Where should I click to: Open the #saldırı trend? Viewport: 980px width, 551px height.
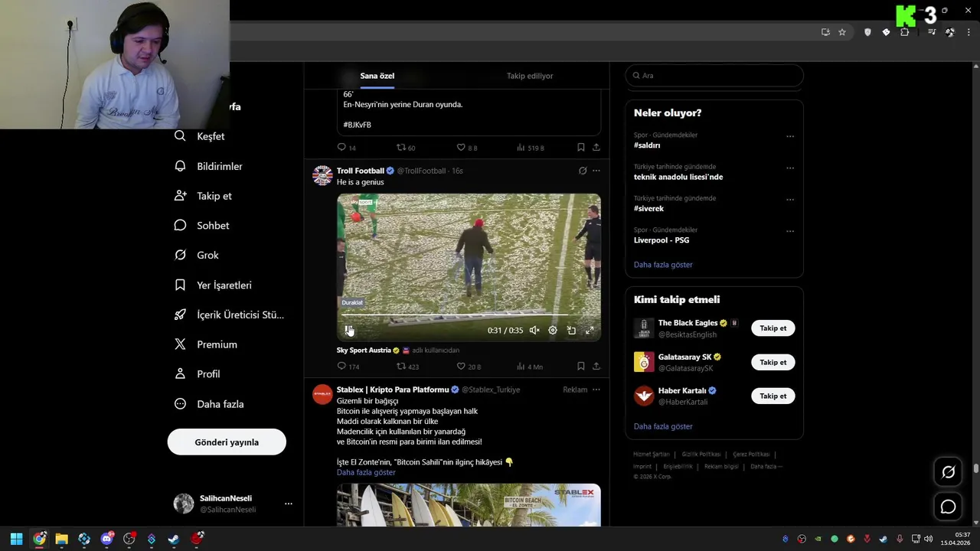pyautogui.click(x=647, y=145)
